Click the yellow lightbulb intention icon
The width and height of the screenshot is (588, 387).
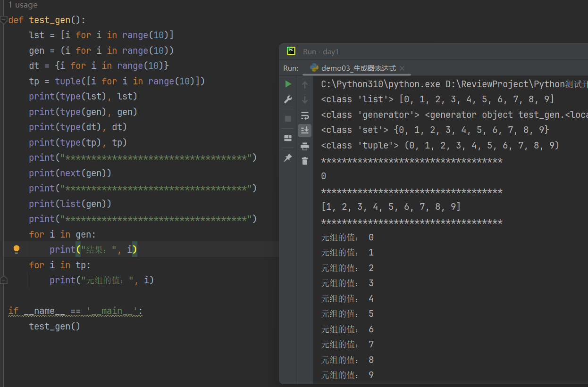17,249
